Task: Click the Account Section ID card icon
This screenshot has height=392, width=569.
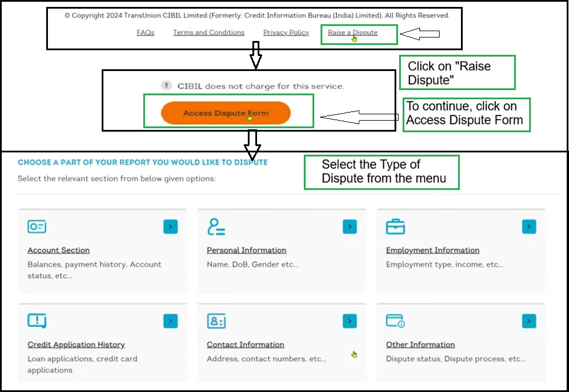Action: click(37, 227)
